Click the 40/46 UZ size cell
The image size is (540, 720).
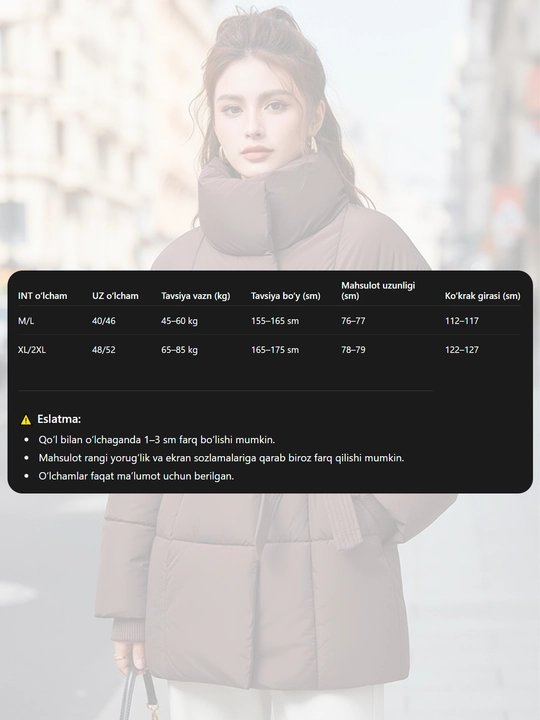click(x=103, y=321)
